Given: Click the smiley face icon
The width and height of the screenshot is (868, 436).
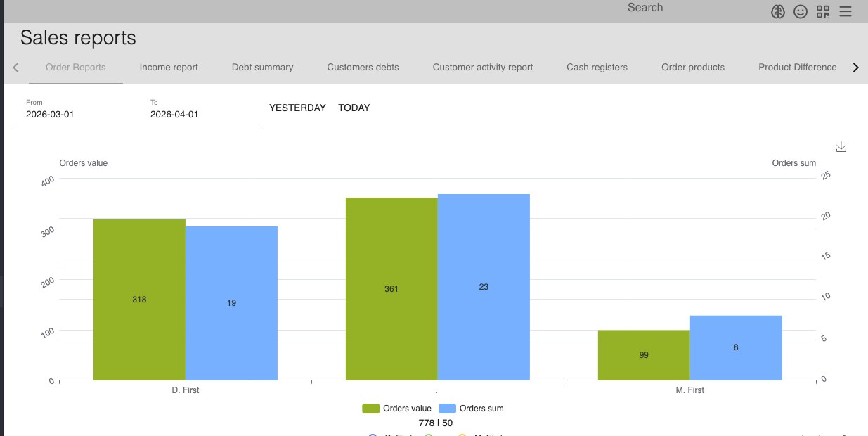Looking at the screenshot, I should pyautogui.click(x=800, y=11).
